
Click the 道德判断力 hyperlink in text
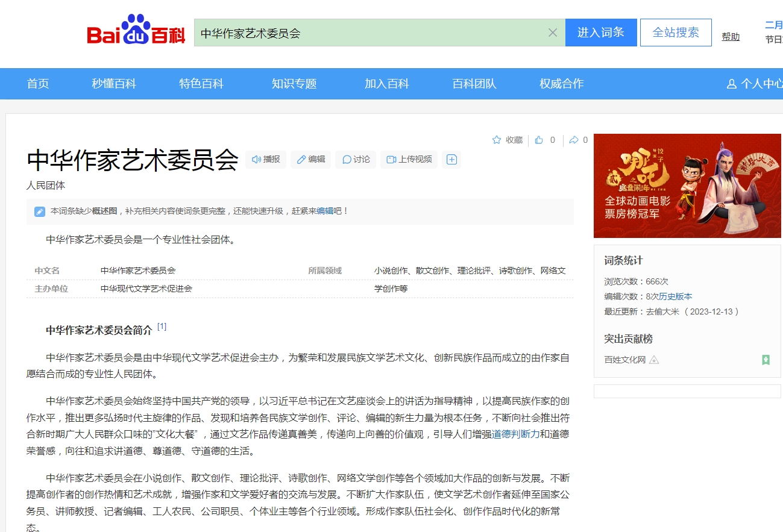click(515, 434)
